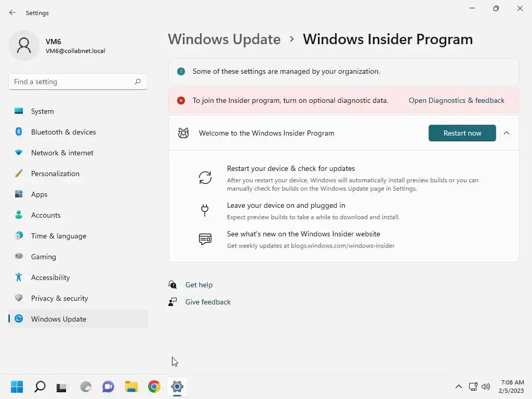Click the Restart now button
The image size is (532, 399).
pos(462,133)
